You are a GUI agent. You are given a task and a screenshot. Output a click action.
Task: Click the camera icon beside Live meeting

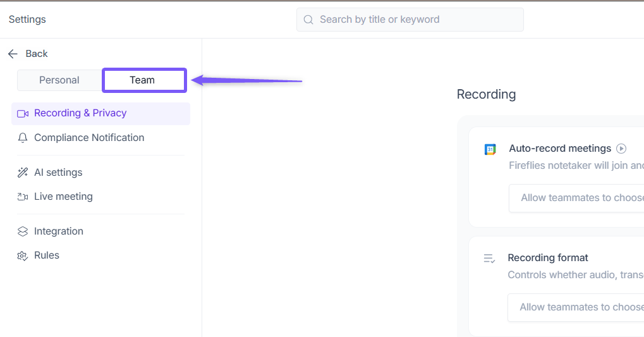click(23, 197)
